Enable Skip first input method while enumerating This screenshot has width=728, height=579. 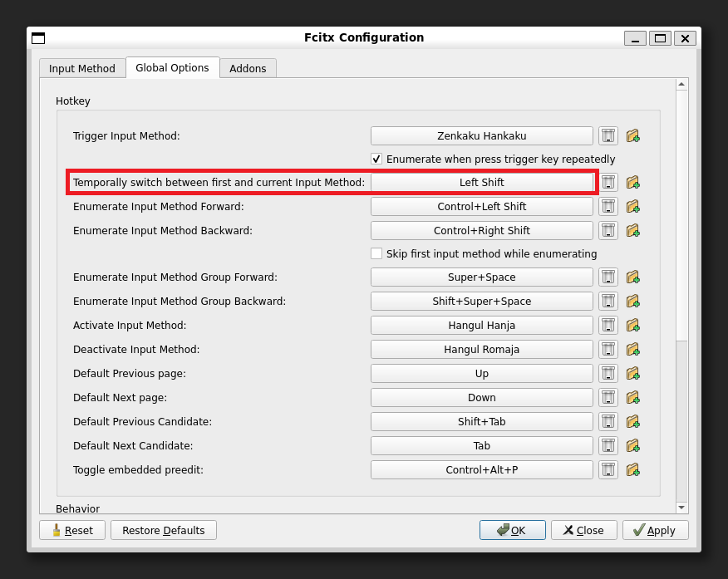(376, 253)
